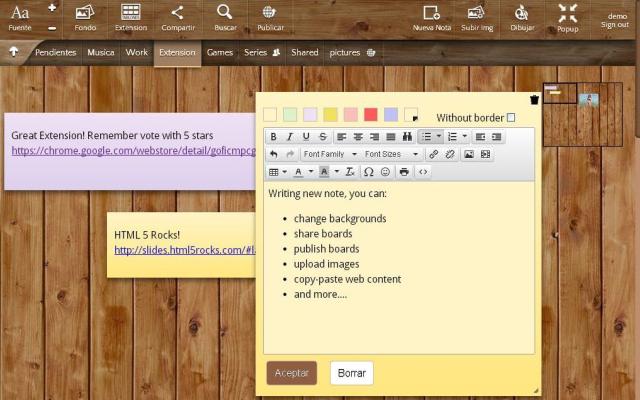Insert a special character with Omega icon
Viewport: 640px width, 400px height.
pos(369,172)
